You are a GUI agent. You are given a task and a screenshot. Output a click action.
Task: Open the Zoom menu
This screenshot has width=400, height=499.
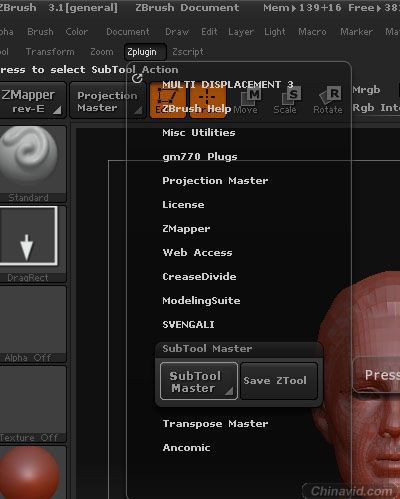click(102, 52)
